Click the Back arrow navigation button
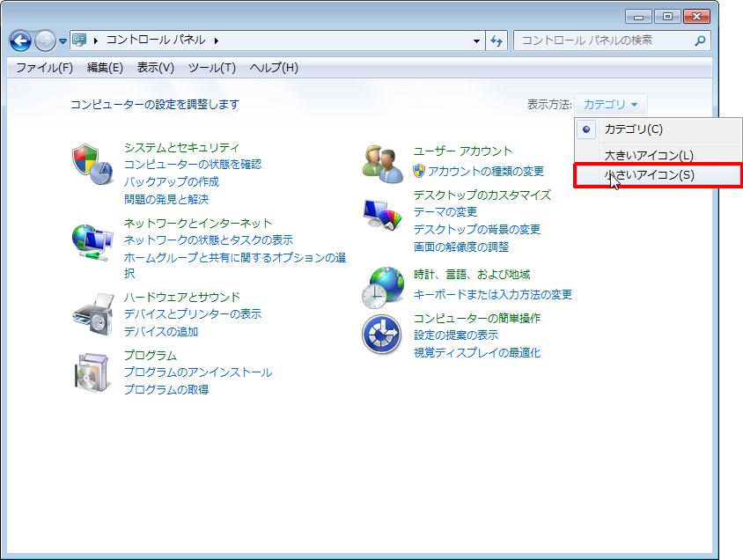The width and height of the screenshot is (743, 560). pyautogui.click(x=21, y=41)
